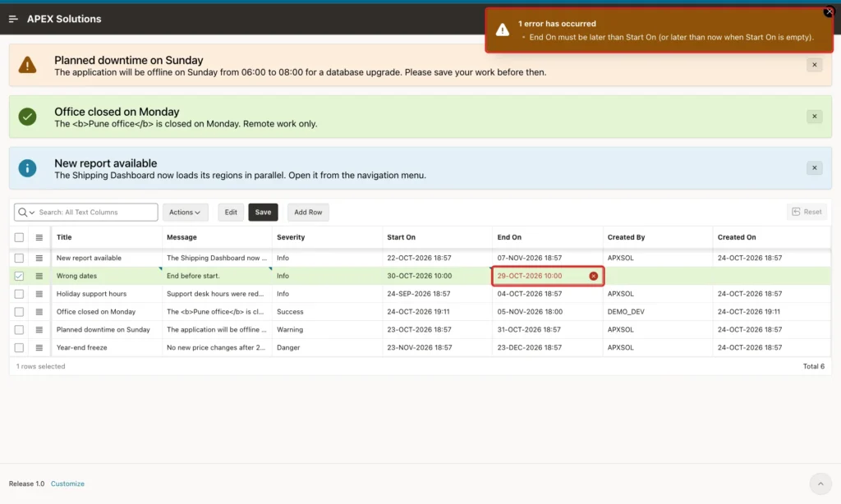Click the Add Row button
Image resolution: width=841 pixels, height=504 pixels.
[x=308, y=213]
